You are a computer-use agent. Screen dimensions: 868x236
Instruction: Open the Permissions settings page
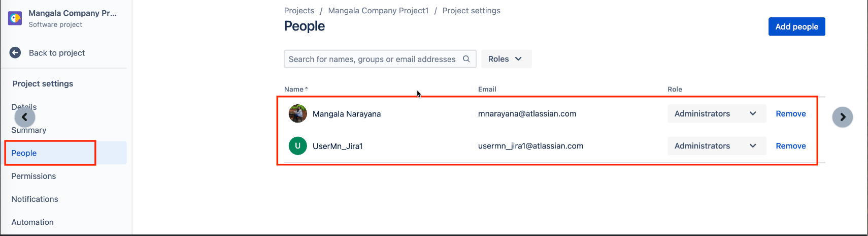(34, 176)
